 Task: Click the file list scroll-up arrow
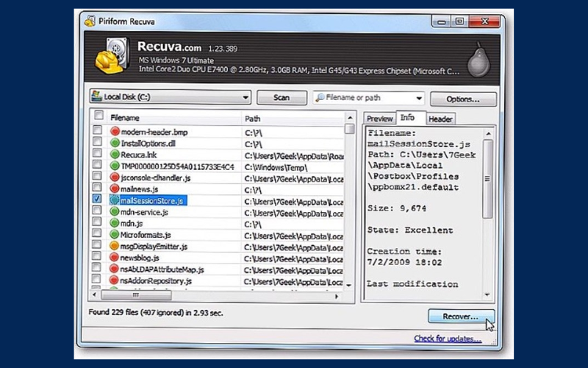[x=350, y=118]
